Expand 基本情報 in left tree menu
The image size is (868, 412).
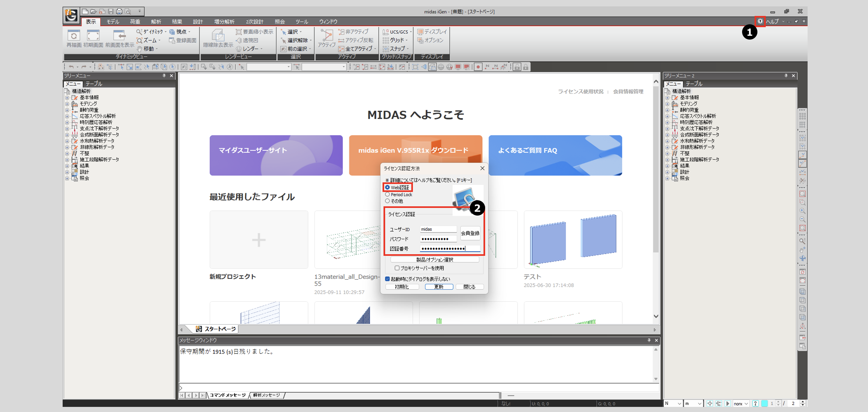click(x=67, y=98)
